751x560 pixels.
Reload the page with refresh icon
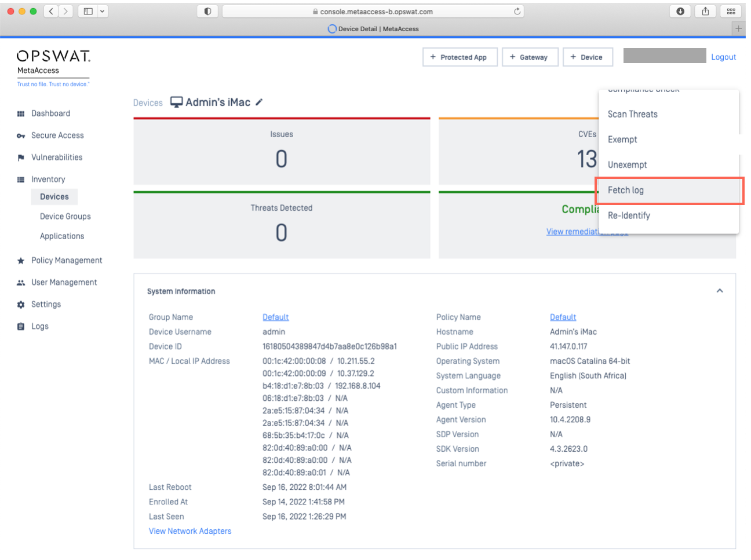pyautogui.click(x=517, y=12)
